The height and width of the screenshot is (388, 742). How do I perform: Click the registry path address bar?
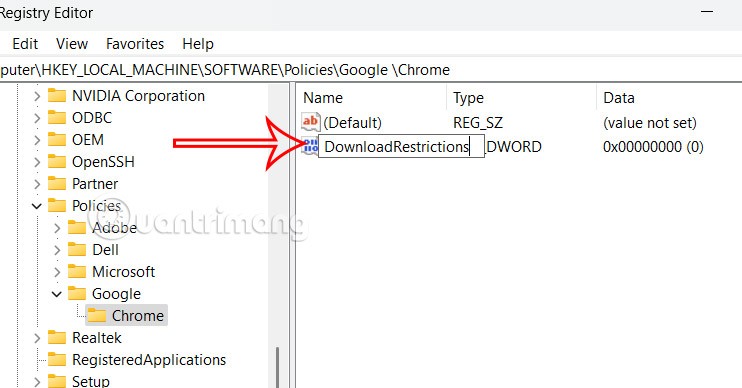point(371,70)
